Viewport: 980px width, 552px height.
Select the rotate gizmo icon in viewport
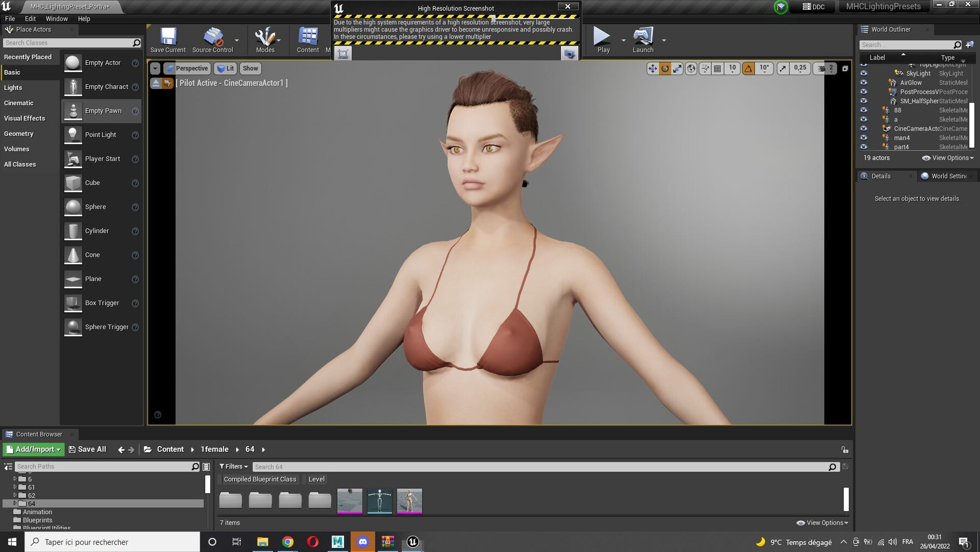665,69
